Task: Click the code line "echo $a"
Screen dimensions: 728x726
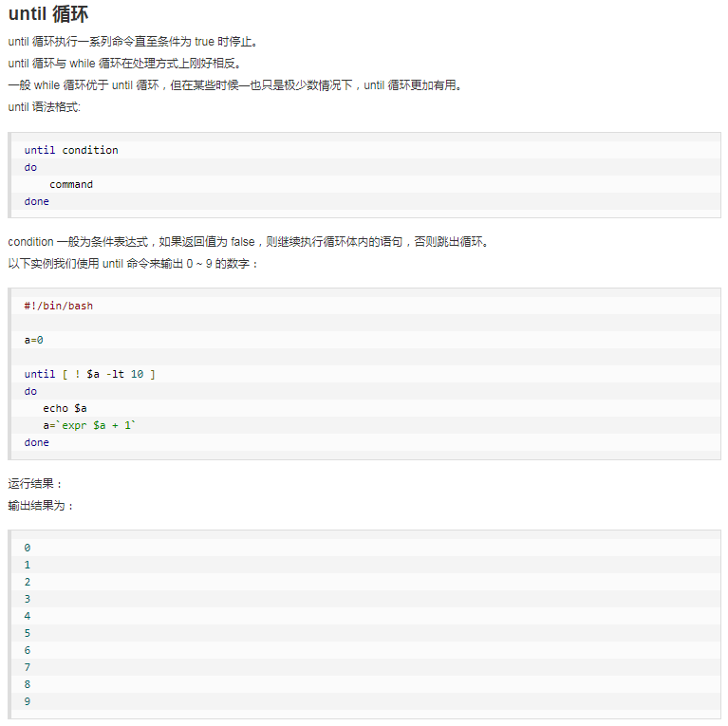Action: pyautogui.click(x=65, y=408)
